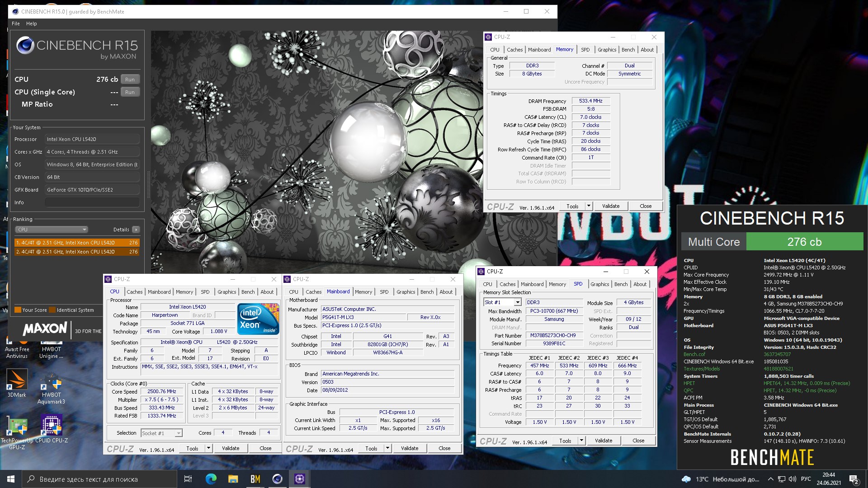The height and width of the screenshot is (488, 868).
Task: Click Validate in SPD CPU-Z window
Action: (604, 441)
